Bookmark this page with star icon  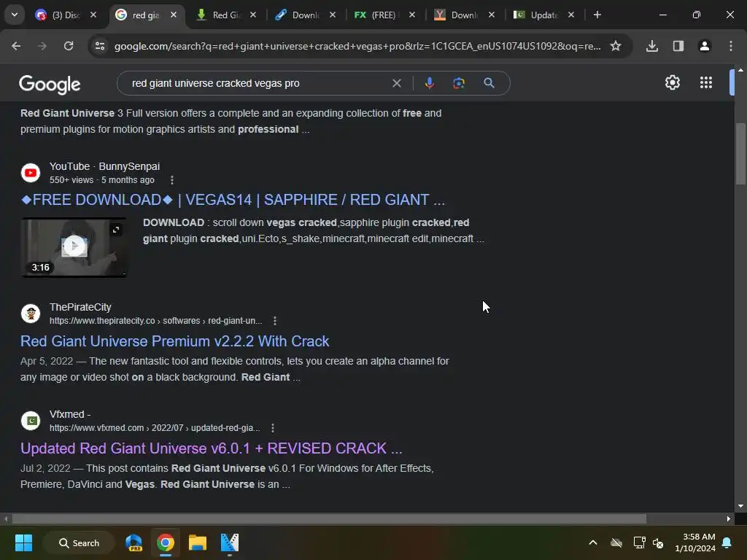pos(616,46)
